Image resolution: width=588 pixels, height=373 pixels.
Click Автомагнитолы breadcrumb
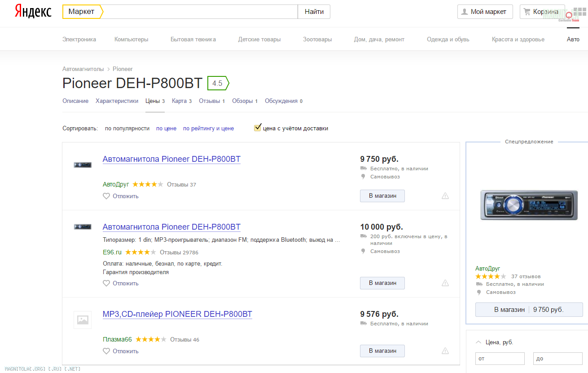click(x=83, y=69)
